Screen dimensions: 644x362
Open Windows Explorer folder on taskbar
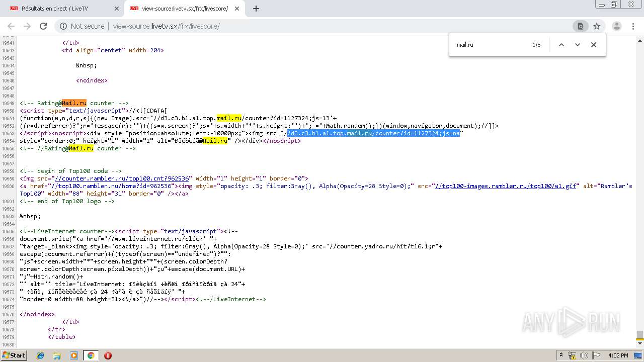click(57, 355)
